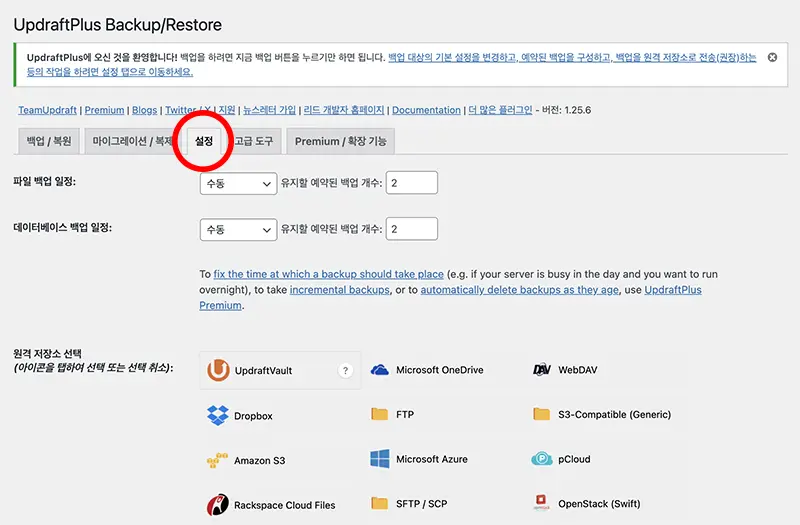Viewport: 800px width, 525px height.
Task: Open the 뉴스레터 가입 link
Action: (x=269, y=110)
